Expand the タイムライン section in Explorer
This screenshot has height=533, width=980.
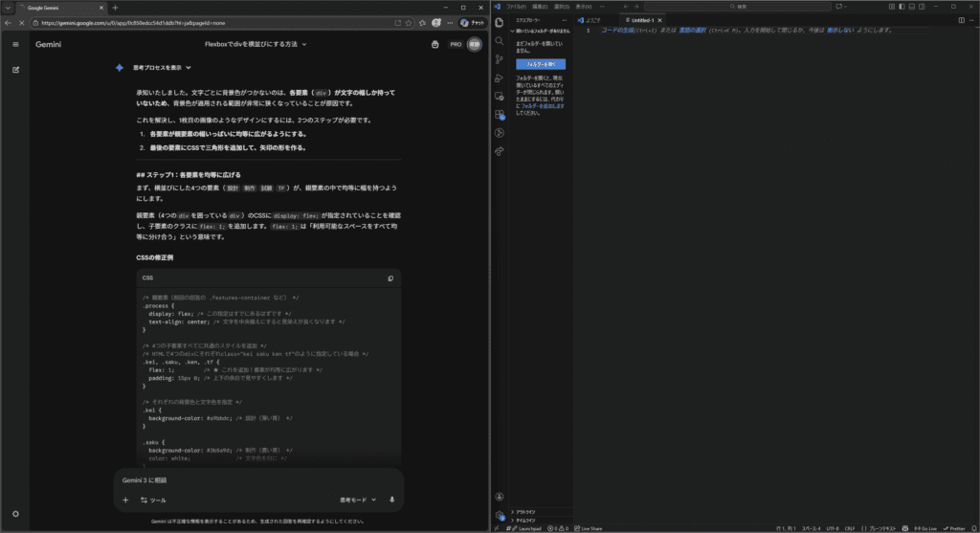pyautogui.click(x=526, y=519)
